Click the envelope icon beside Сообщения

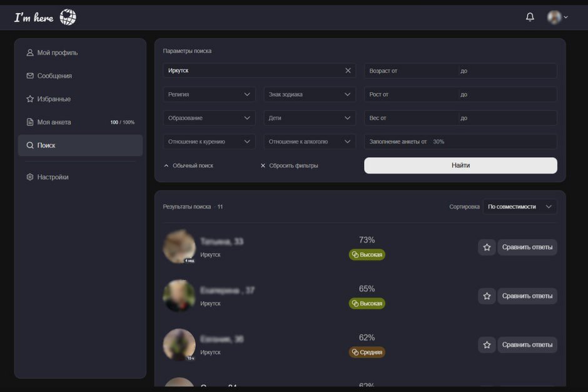point(30,76)
